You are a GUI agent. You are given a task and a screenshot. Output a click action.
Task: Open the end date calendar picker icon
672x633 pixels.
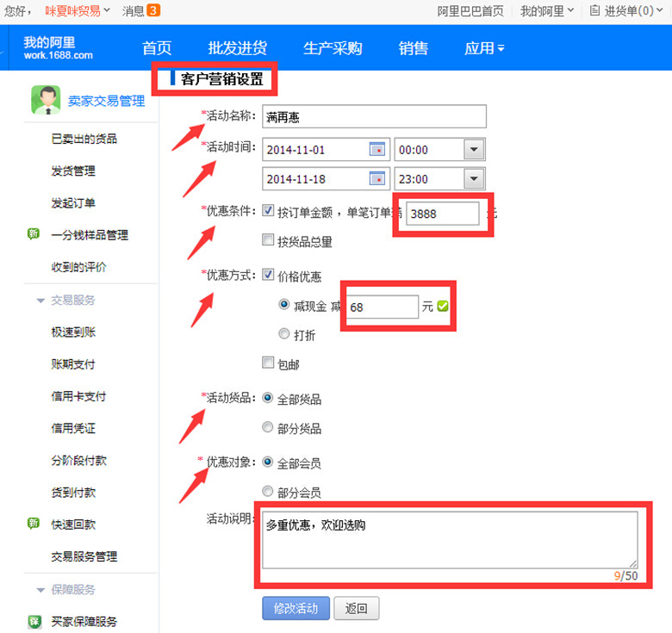(376, 178)
